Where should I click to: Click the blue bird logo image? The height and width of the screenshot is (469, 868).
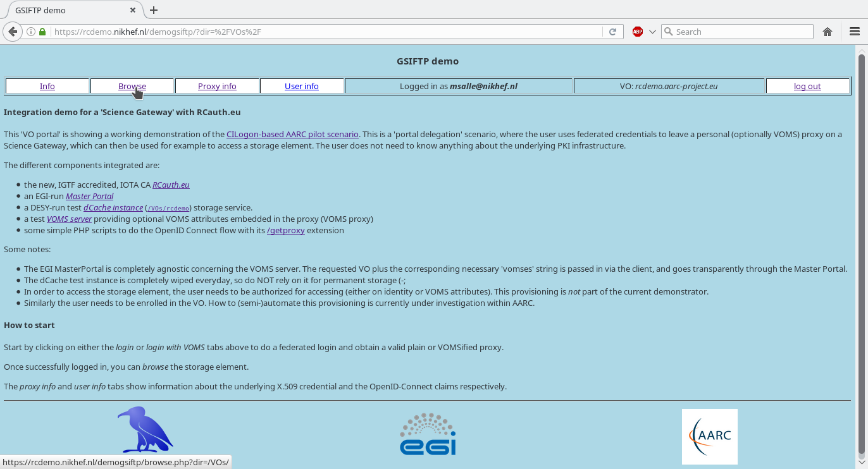pos(145,430)
